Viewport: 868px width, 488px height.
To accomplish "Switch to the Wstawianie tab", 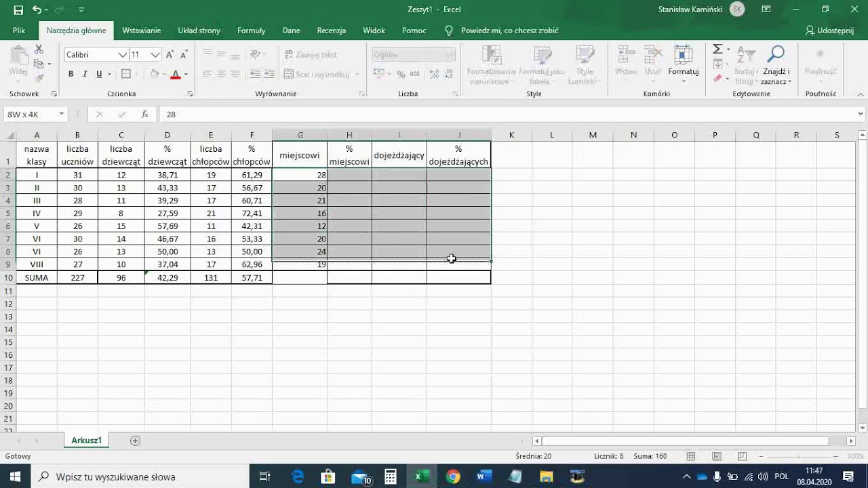I will tap(141, 30).
